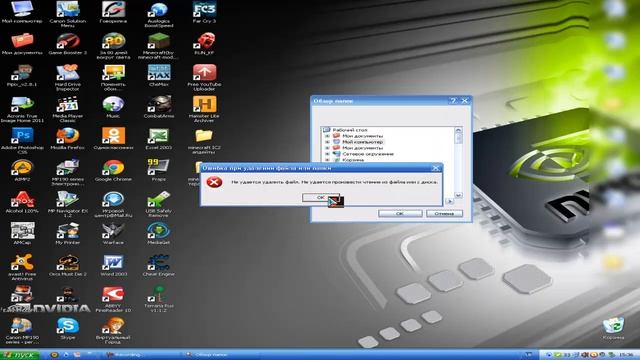Select Сетевое окружение in the tree
Viewport: 640px width, 360px height.
pyautogui.click(x=368, y=154)
